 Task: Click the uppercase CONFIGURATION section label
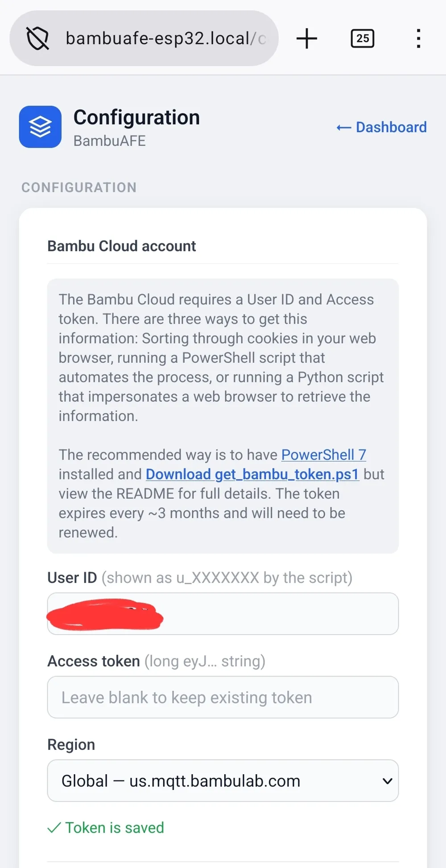pyautogui.click(x=79, y=187)
